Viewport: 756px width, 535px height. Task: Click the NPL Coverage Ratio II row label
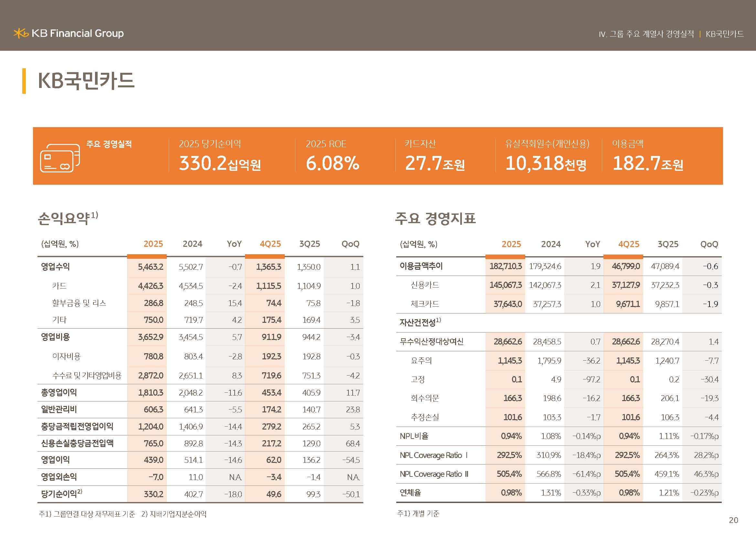tap(434, 474)
